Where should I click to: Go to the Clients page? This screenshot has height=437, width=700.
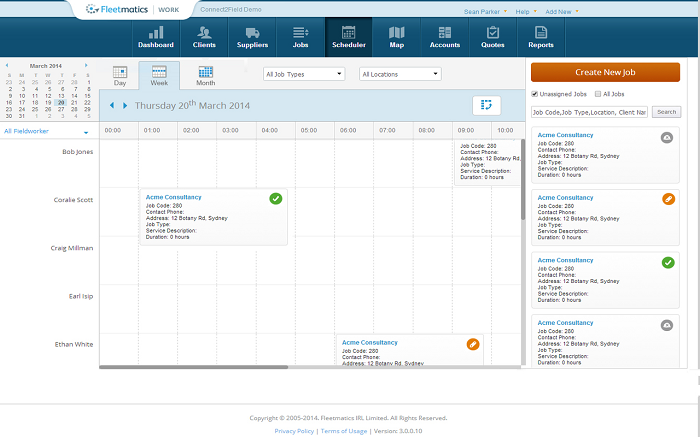[204, 38]
